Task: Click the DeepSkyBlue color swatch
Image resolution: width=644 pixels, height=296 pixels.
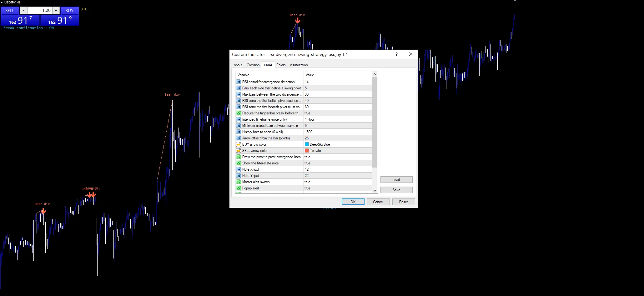Action: pos(307,144)
